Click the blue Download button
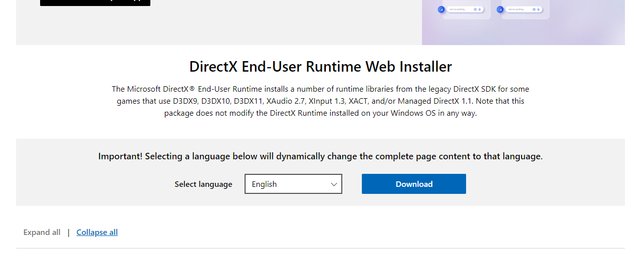The height and width of the screenshot is (256, 644). [x=413, y=184]
